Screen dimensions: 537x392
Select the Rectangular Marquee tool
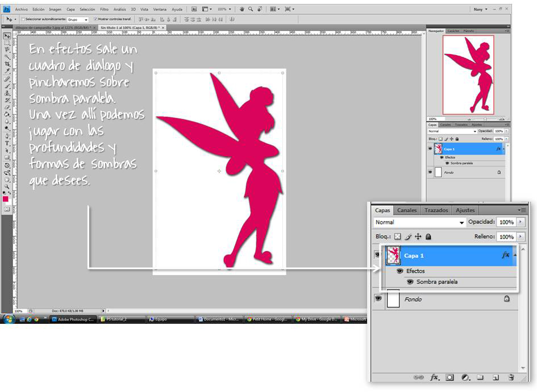(x=7, y=43)
